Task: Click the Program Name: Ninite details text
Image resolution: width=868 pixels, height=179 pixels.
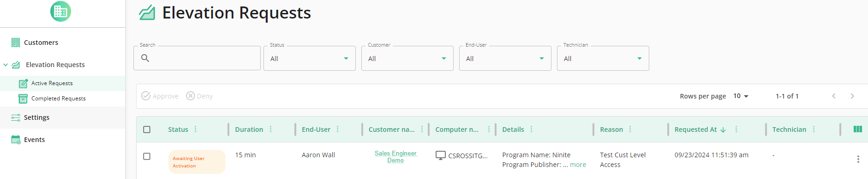Action: 536,155
